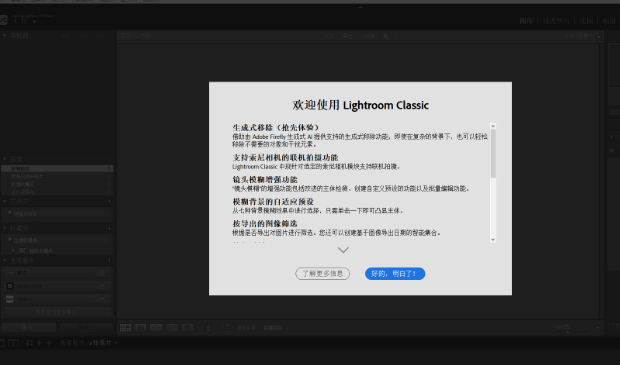Click the secondary window display icon
Viewport: 620px width, 365px height.
tap(14, 343)
